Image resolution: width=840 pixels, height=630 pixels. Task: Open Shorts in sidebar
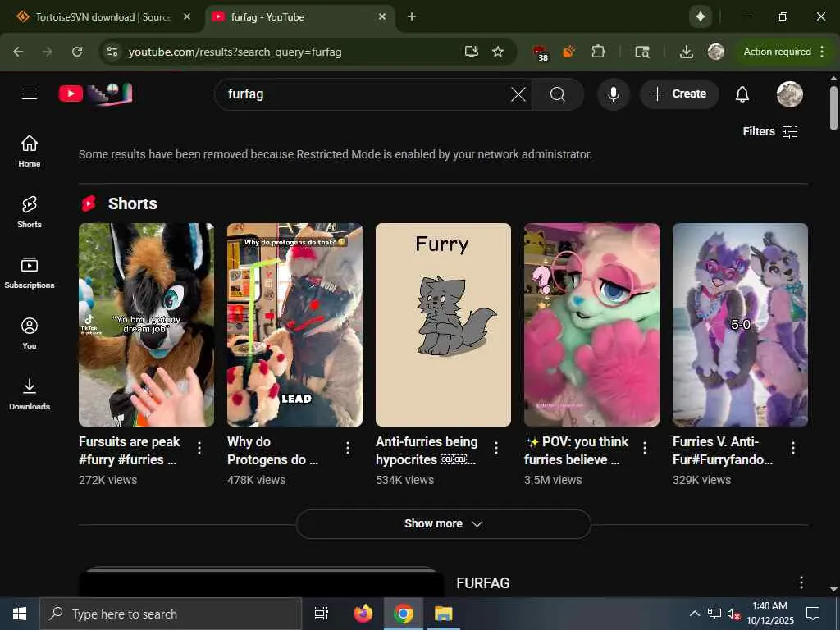[30, 212]
